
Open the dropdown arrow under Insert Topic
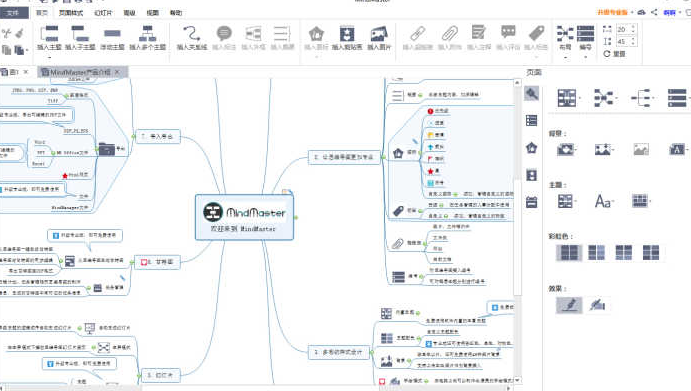click(49, 57)
